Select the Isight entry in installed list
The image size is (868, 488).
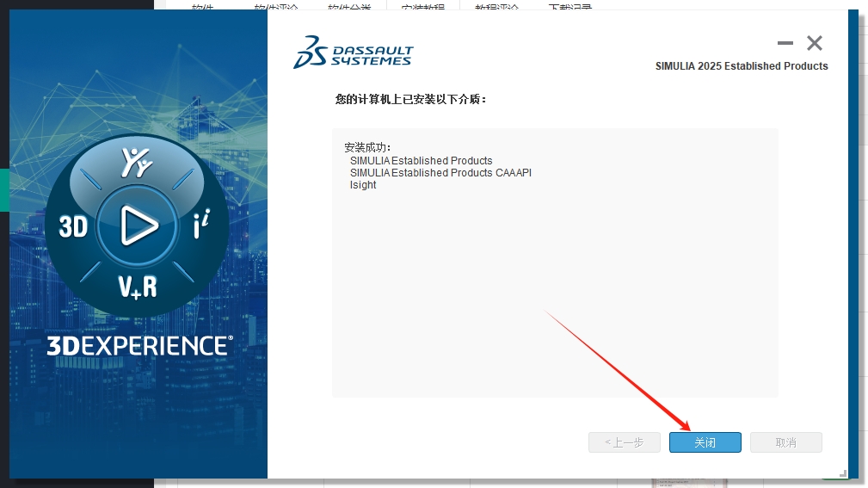(363, 185)
